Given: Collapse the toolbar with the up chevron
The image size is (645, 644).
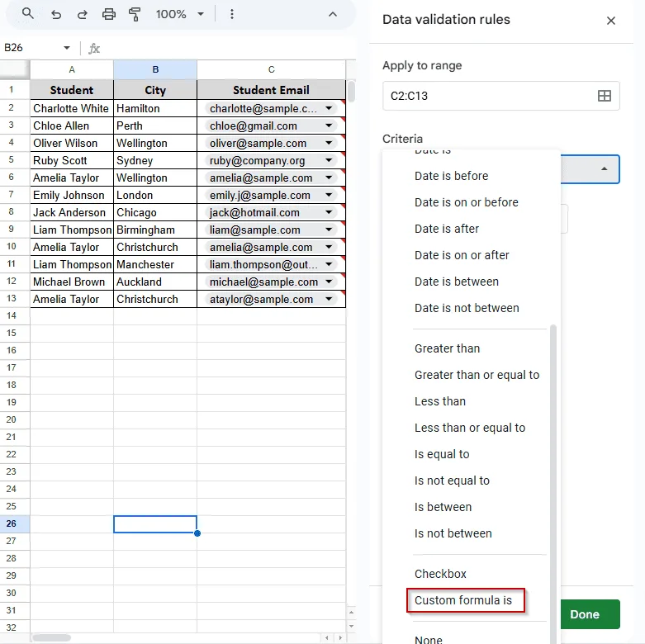Looking at the screenshot, I should coord(333,14).
